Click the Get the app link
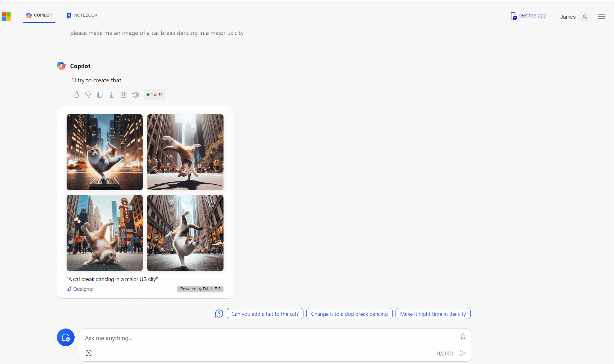The width and height of the screenshot is (614, 364). click(528, 16)
